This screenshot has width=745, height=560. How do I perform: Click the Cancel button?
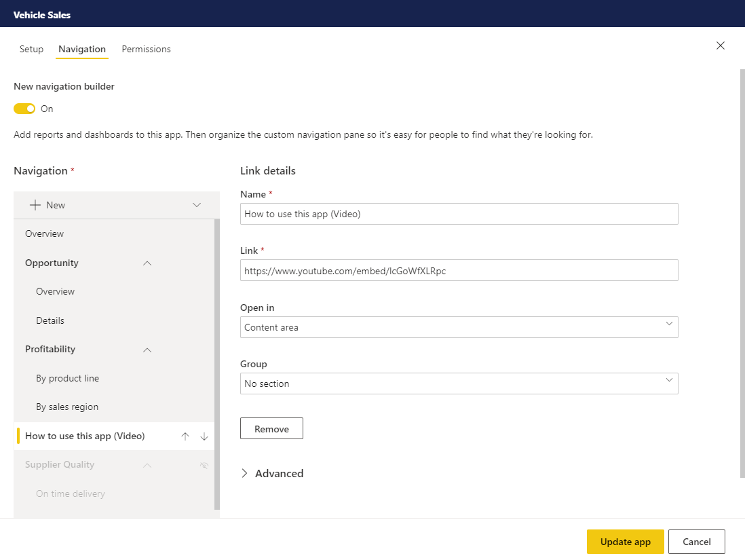(697, 541)
